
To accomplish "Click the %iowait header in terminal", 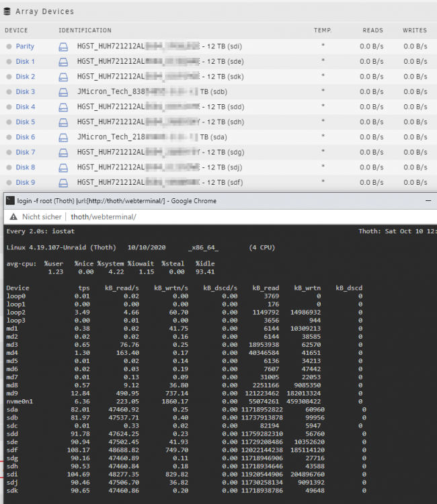I will pyautogui.click(x=141, y=263).
